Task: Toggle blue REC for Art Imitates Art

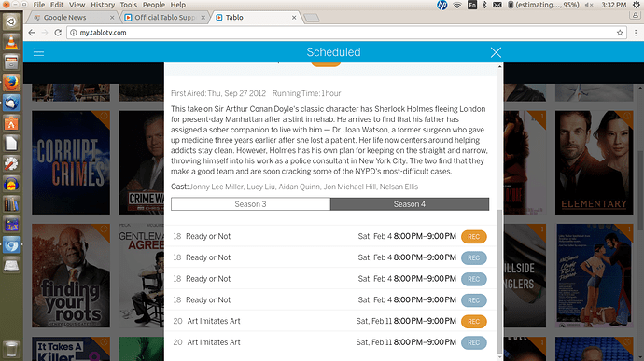Action: click(473, 342)
